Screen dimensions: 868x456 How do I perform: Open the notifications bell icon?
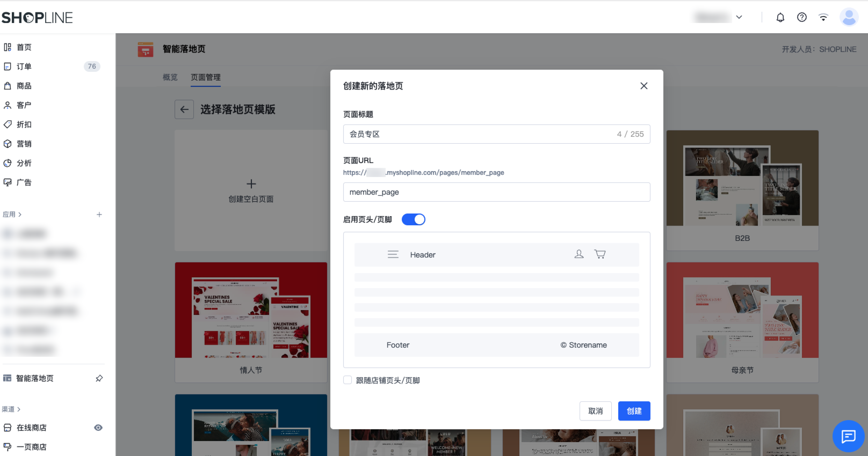click(x=780, y=17)
